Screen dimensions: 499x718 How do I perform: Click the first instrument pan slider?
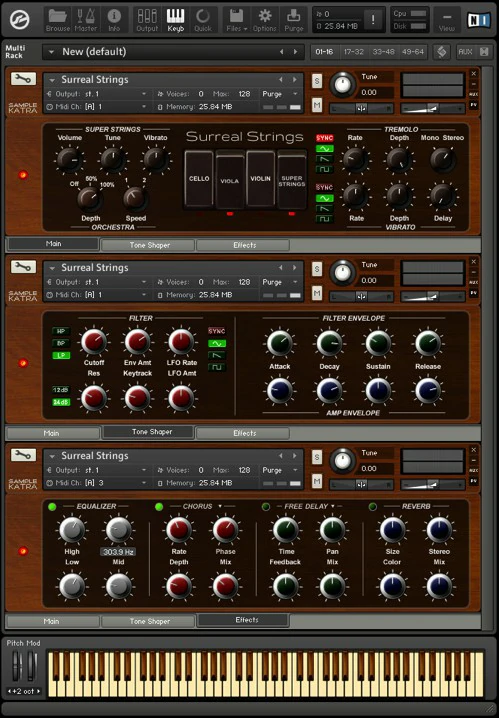pos(361,109)
